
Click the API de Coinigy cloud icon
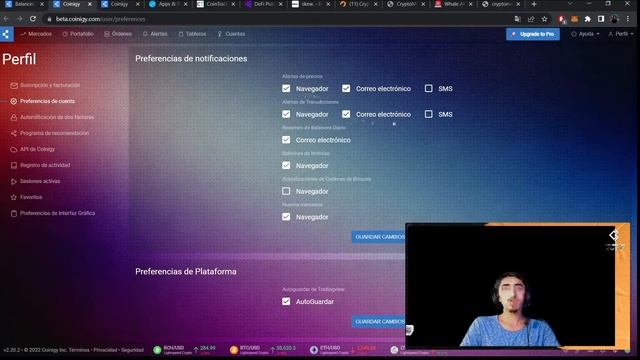14,149
